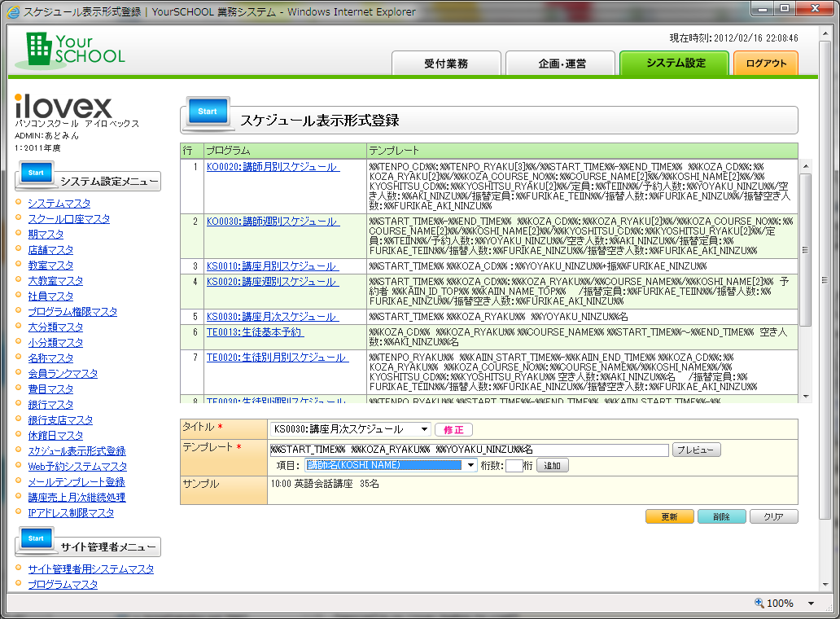This screenshot has width=840, height=619.
Task: Click the YourSCHOOL logo icon
Action: click(x=37, y=50)
